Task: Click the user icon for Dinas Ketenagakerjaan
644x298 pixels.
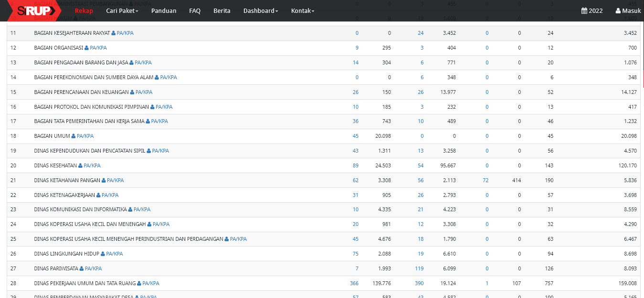Action: (x=98, y=195)
